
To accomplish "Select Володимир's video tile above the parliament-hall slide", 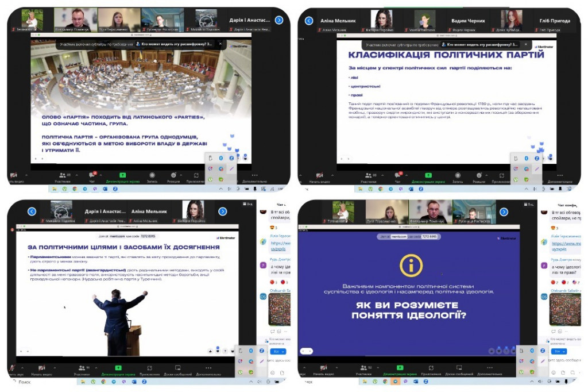I will click(x=76, y=19).
